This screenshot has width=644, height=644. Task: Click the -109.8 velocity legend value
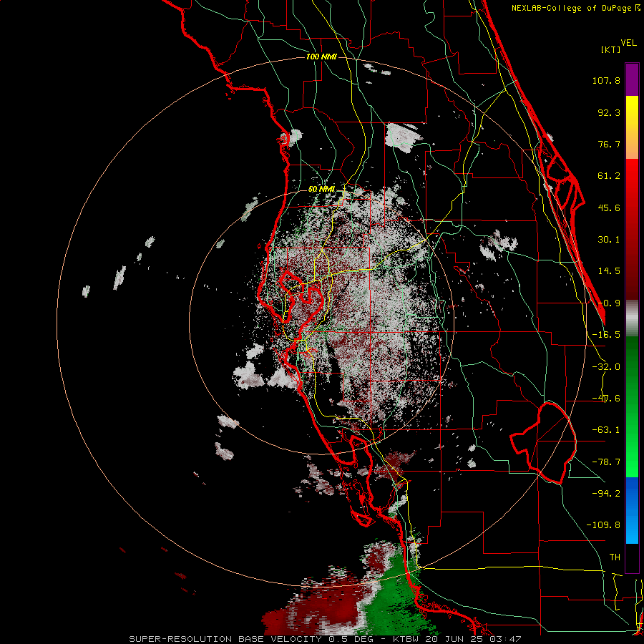pyautogui.click(x=603, y=525)
